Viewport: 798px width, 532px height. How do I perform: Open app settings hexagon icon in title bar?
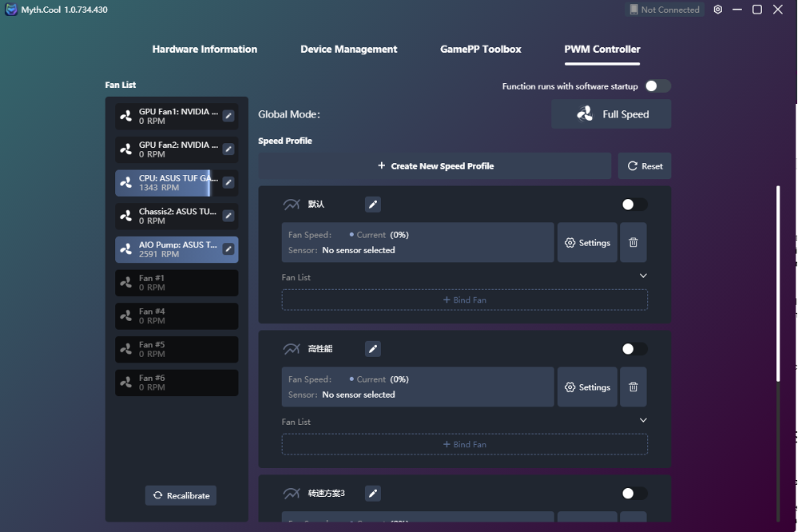coord(717,10)
